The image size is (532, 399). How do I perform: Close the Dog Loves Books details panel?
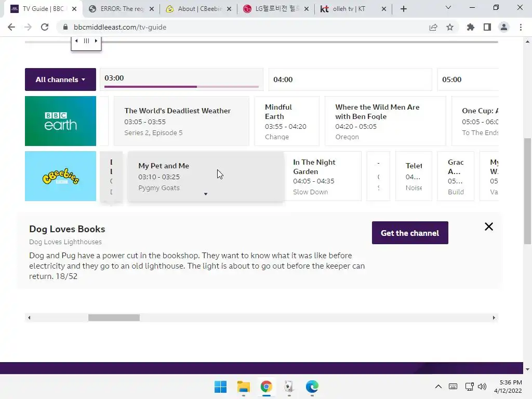(488, 227)
